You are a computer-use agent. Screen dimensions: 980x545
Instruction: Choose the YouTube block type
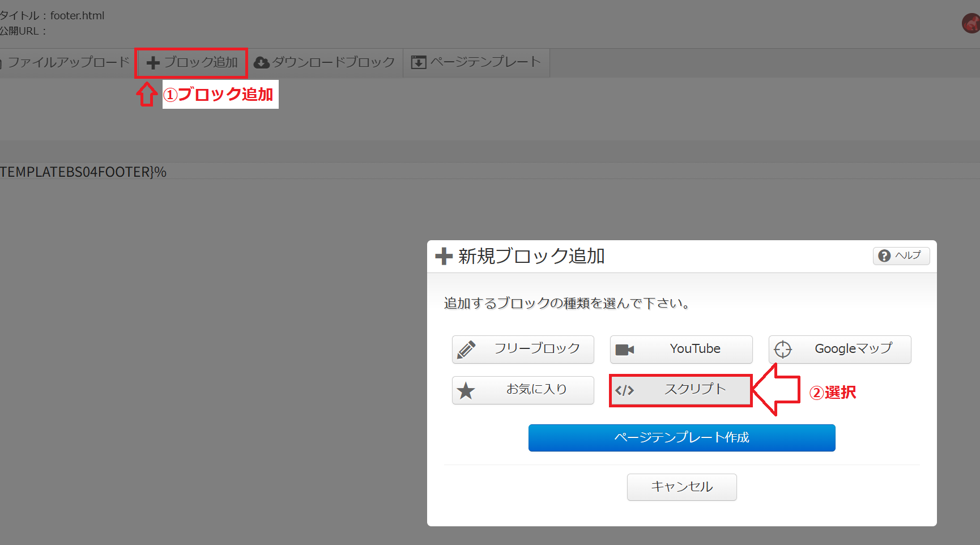(x=681, y=350)
